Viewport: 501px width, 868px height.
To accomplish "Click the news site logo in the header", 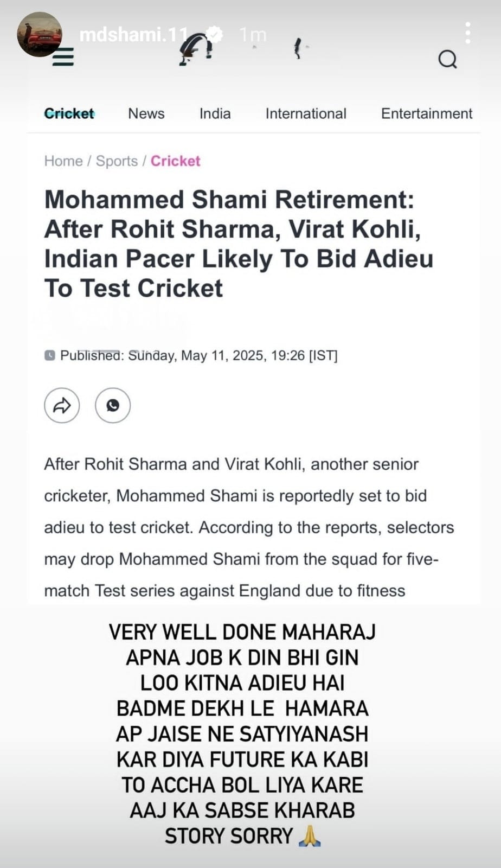I will tap(196, 50).
